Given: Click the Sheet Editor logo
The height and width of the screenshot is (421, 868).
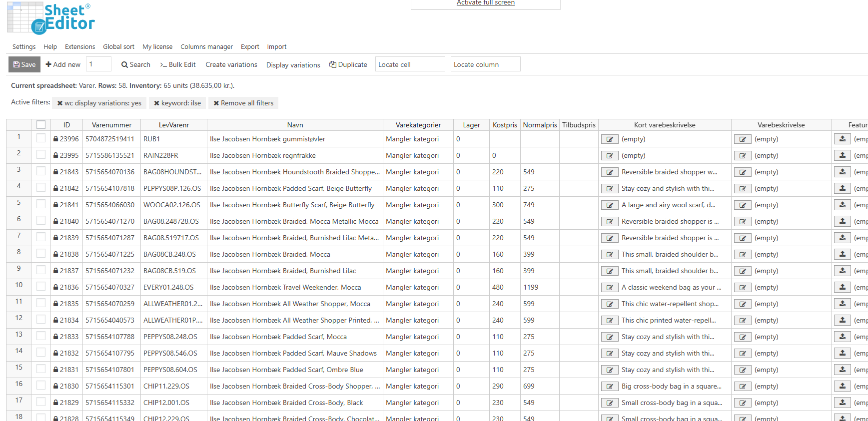Looking at the screenshot, I should [51, 18].
